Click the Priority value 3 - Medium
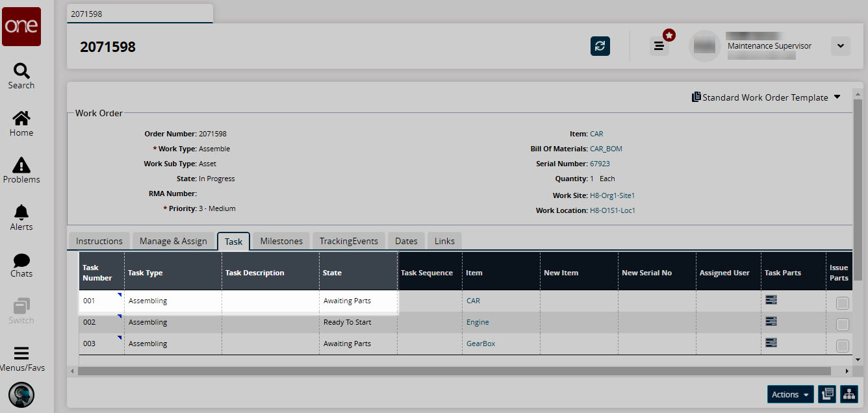This screenshot has width=868, height=413. [x=217, y=208]
